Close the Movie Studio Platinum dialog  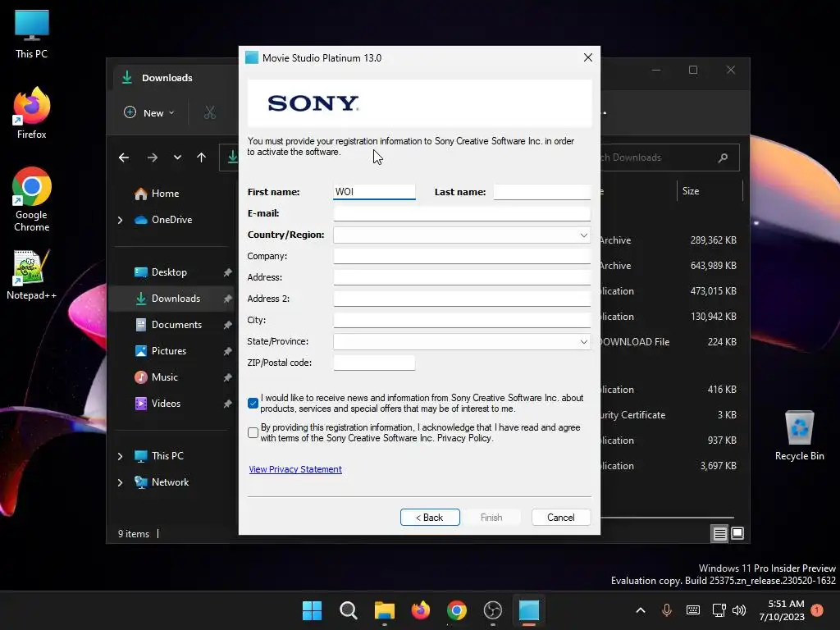pyautogui.click(x=587, y=57)
